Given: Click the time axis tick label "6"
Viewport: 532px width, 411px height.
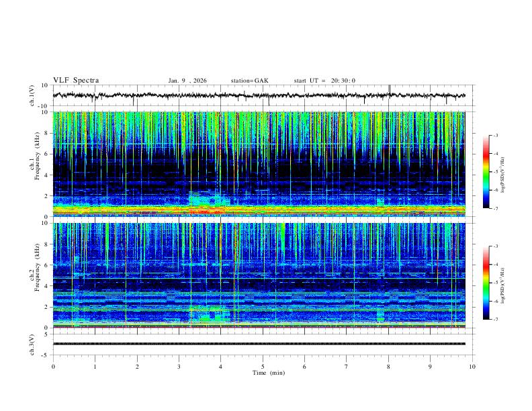Looking at the screenshot, I should (305, 367).
